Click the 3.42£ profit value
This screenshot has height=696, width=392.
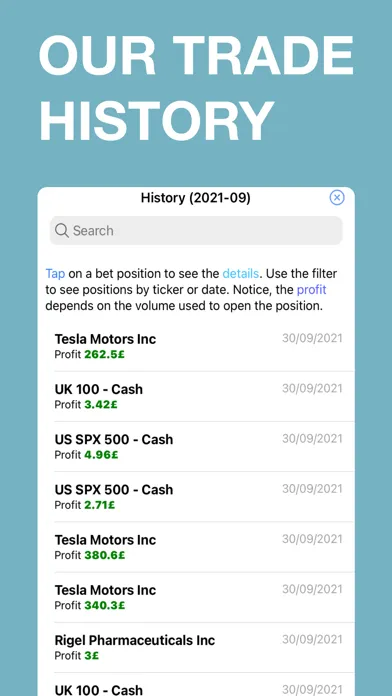click(x=101, y=405)
